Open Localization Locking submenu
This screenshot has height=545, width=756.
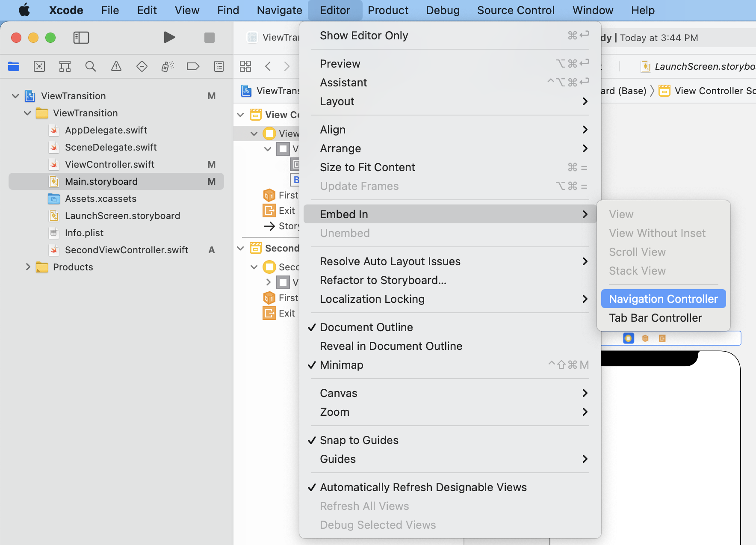450,299
